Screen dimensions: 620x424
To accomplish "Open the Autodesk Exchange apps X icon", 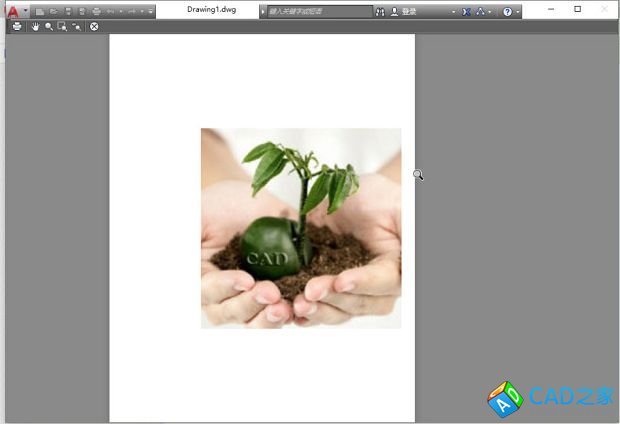I will (x=466, y=11).
